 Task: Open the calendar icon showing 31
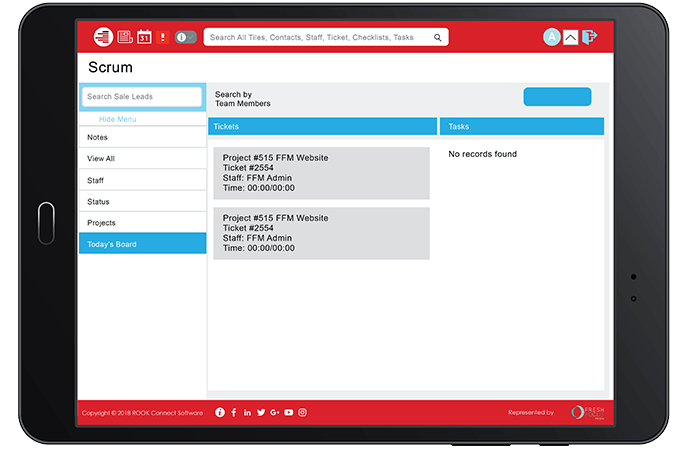[x=144, y=37]
